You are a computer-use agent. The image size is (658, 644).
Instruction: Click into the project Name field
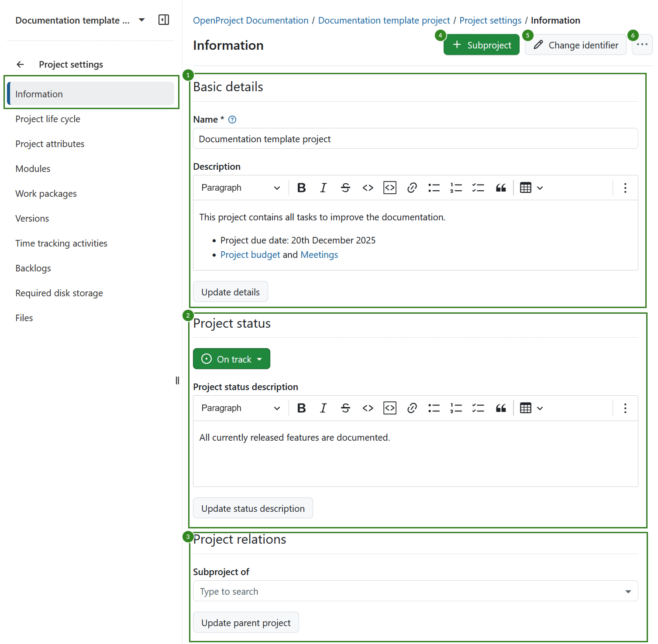point(415,139)
